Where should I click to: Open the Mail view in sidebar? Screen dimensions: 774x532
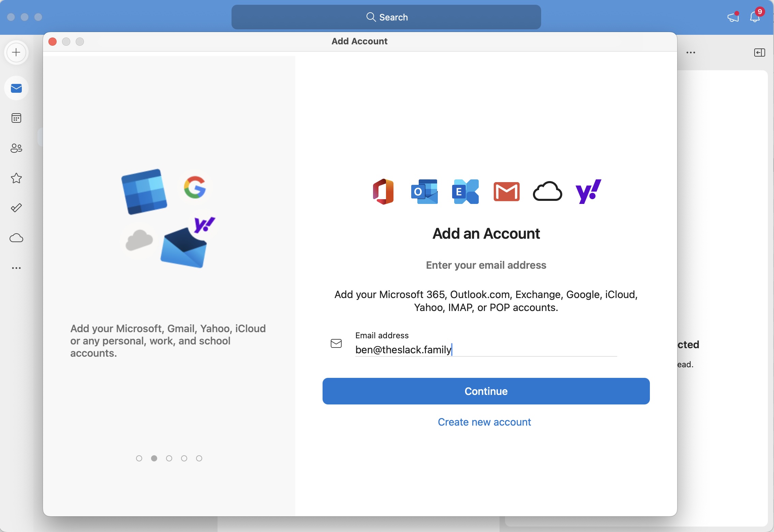coord(16,88)
